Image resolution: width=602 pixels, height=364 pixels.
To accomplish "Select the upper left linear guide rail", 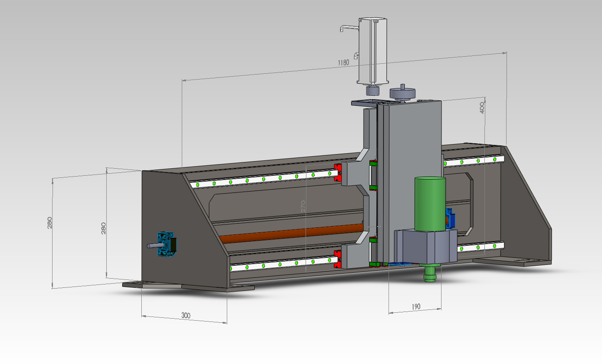I will 263,178.
